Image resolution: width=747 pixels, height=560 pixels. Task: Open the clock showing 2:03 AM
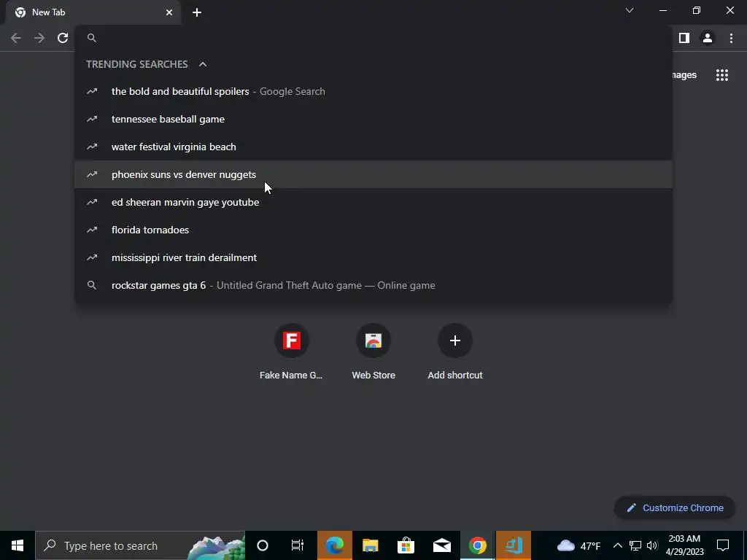click(x=684, y=545)
